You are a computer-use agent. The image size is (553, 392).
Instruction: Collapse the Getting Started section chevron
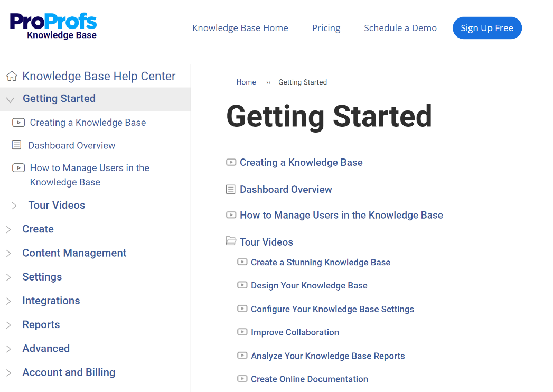coord(10,100)
